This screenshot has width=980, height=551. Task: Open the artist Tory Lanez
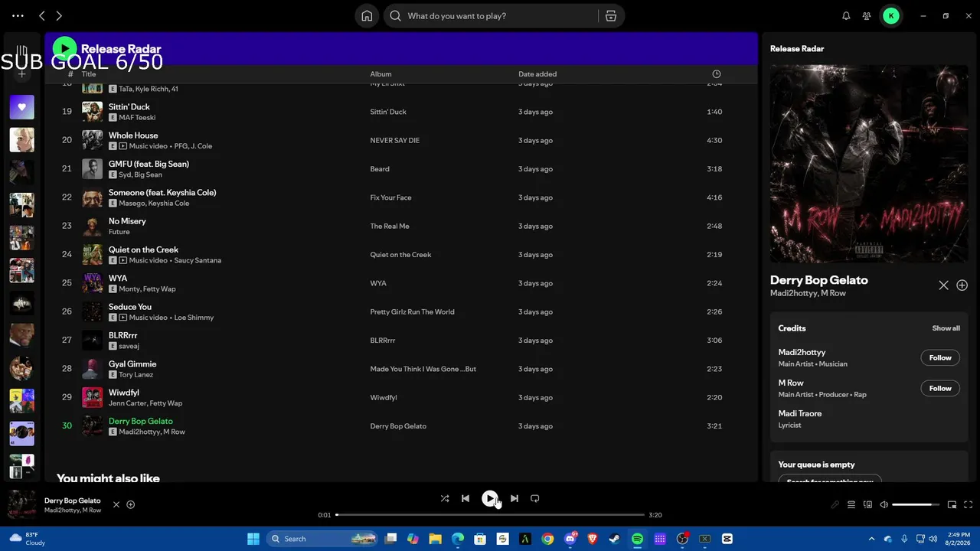point(136,375)
